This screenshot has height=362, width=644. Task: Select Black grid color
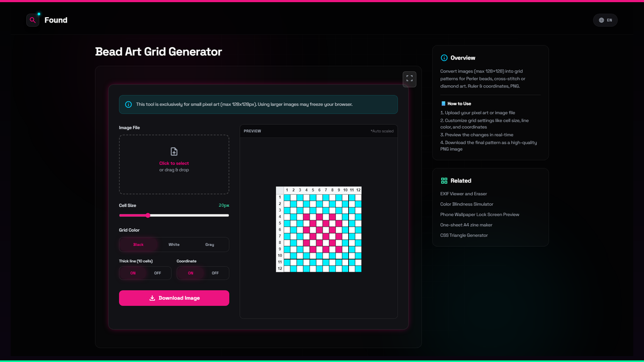(138, 245)
